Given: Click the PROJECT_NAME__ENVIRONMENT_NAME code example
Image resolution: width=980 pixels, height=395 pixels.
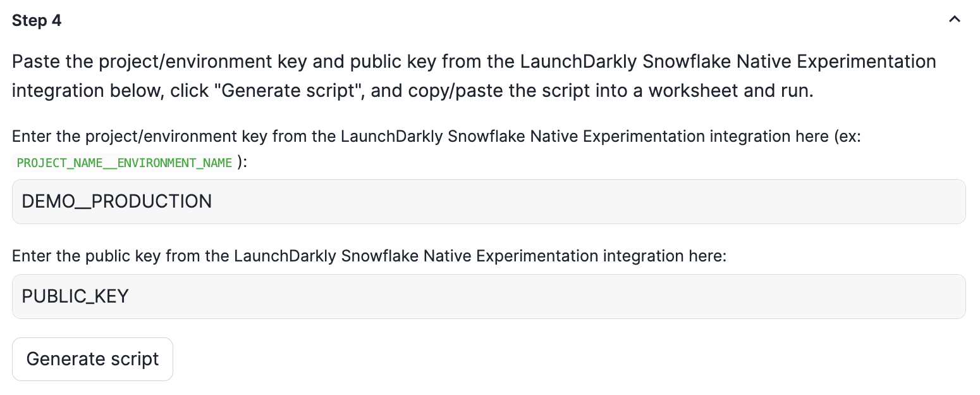Looking at the screenshot, I should pyautogui.click(x=123, y=163).
